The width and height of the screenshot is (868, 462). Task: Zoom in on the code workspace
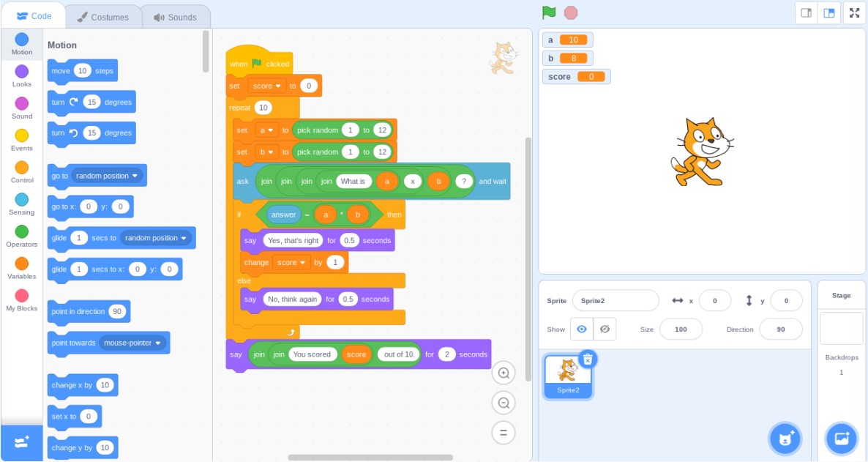click(x=504, y=373)
